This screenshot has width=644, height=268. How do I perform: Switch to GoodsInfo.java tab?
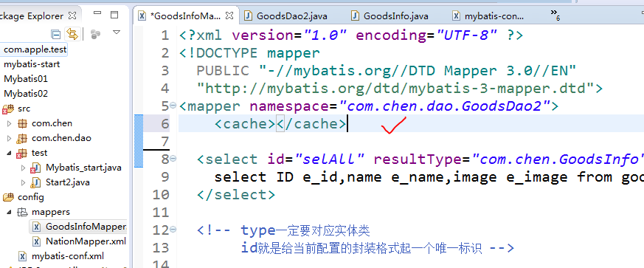pyautogui.click(x=396, y=16)
